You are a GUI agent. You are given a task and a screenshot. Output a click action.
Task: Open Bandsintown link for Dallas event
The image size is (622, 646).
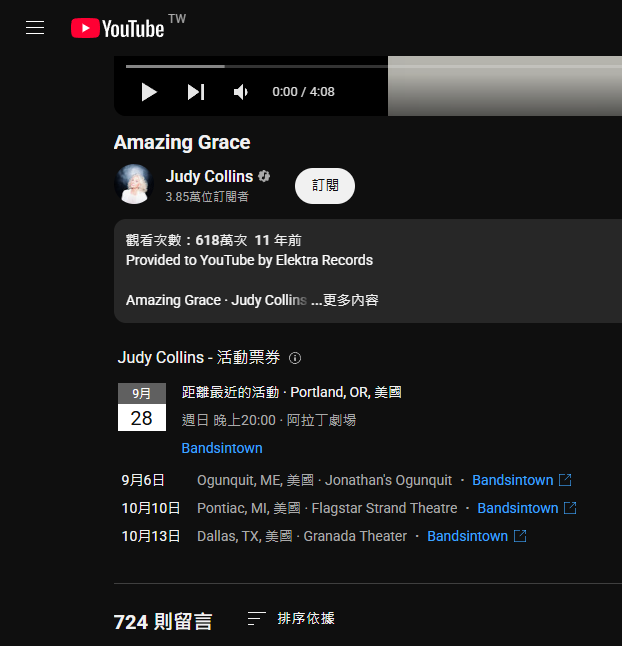467,536
